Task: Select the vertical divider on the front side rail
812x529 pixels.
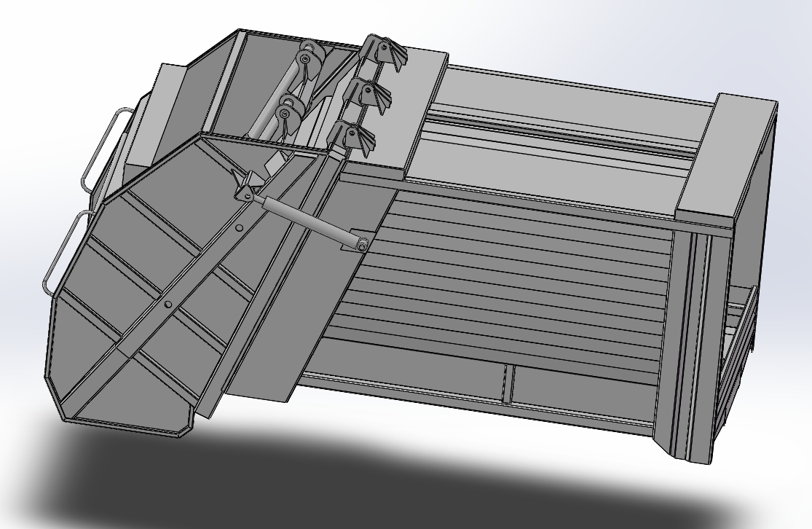Action: pos(508,383)
